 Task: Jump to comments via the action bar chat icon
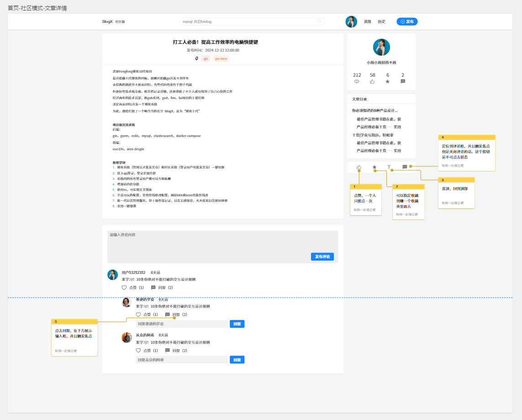405,167
